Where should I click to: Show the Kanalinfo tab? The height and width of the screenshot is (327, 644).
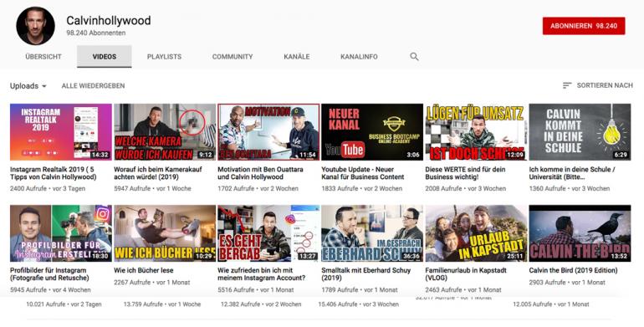point(359,57)
